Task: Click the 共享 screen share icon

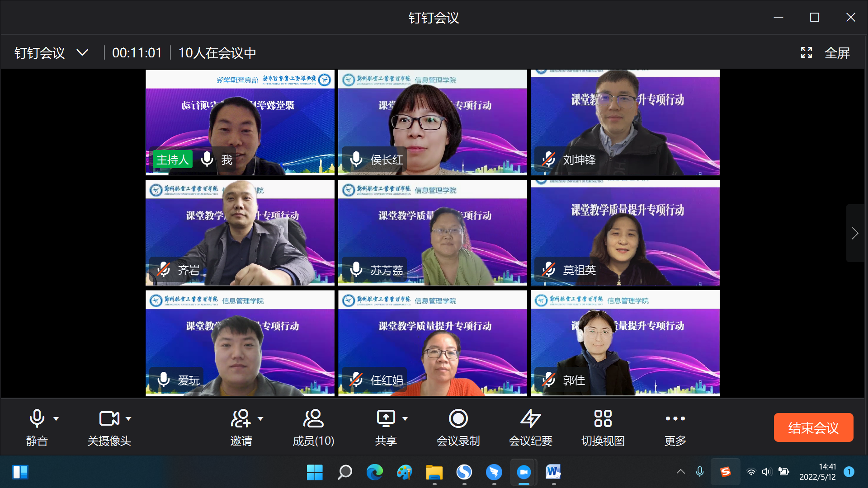Action: tap(386, 418)
